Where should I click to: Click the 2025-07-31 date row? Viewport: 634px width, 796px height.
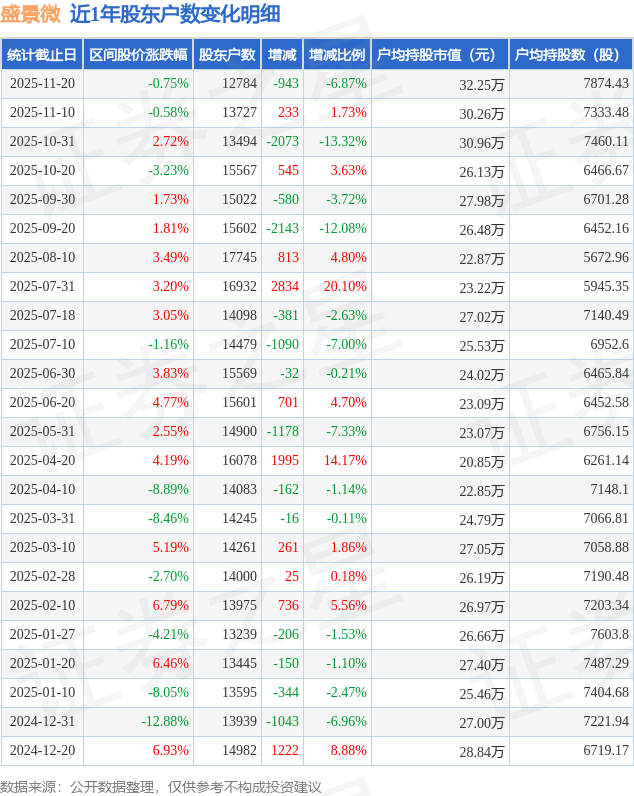coord(42,287)
